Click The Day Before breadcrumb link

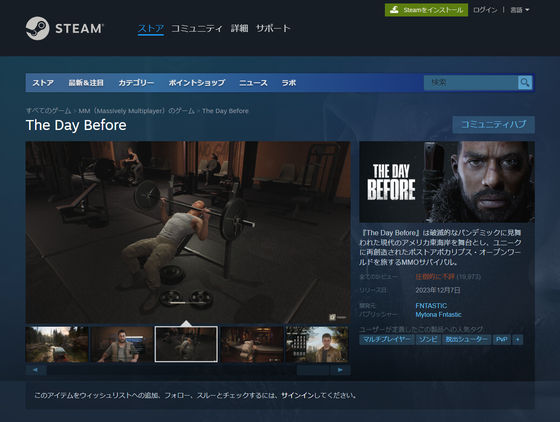coord(225,111)
